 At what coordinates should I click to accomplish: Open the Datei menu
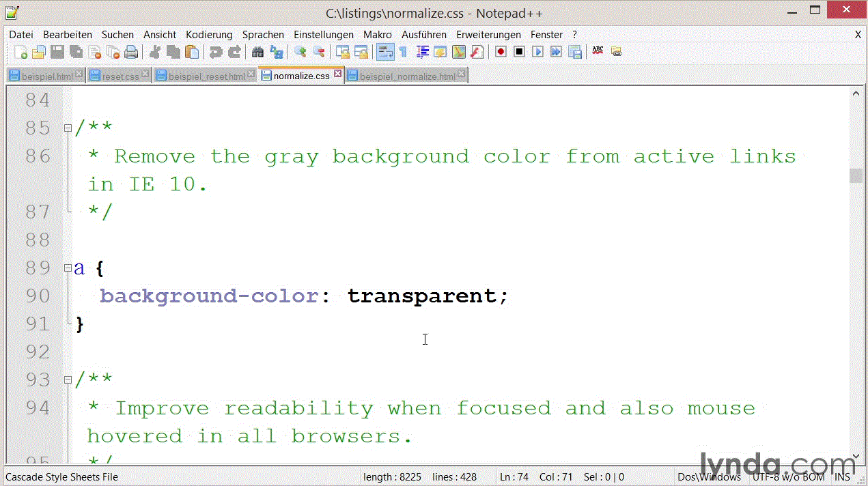coord(21,34)
